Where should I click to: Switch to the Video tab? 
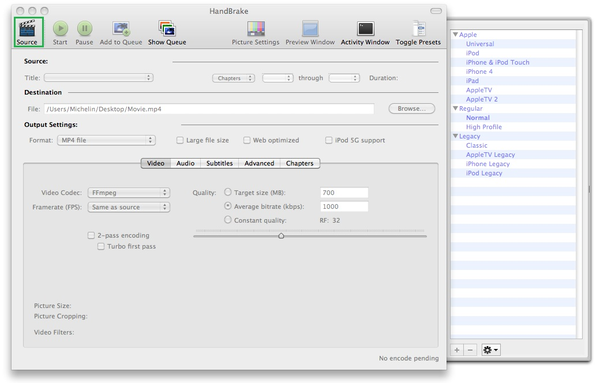click(x=156, y=163)
